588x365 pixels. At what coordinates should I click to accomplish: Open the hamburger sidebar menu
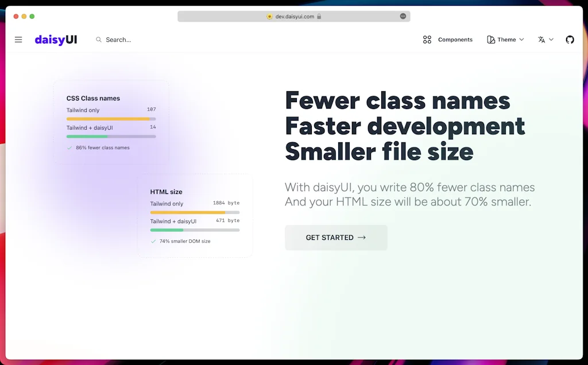[18, 40]
